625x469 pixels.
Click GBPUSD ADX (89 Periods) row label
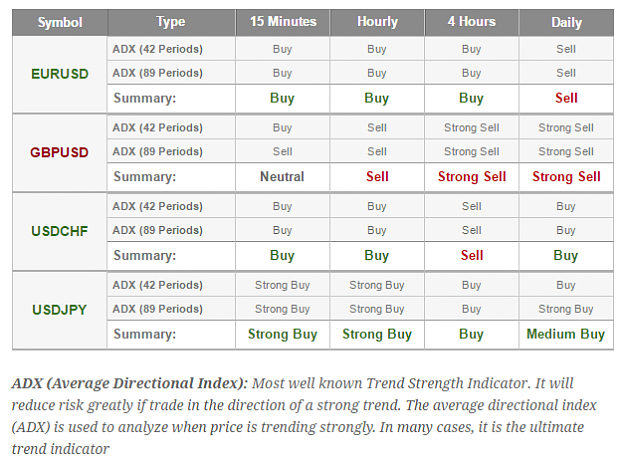click(x=157, y=151)
